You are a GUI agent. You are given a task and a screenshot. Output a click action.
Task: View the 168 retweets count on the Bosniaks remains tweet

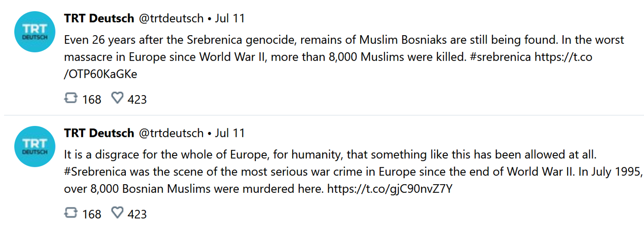pos(91,99)
